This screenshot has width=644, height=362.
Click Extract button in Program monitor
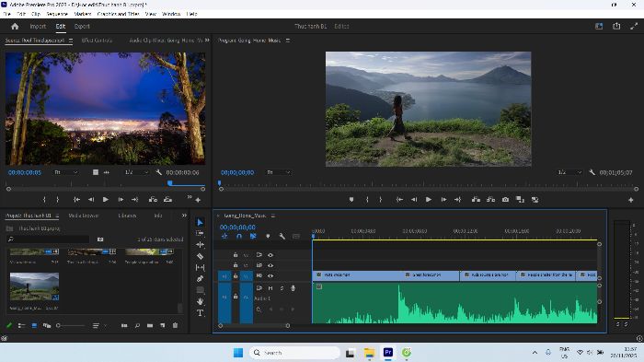coord(490,200)
